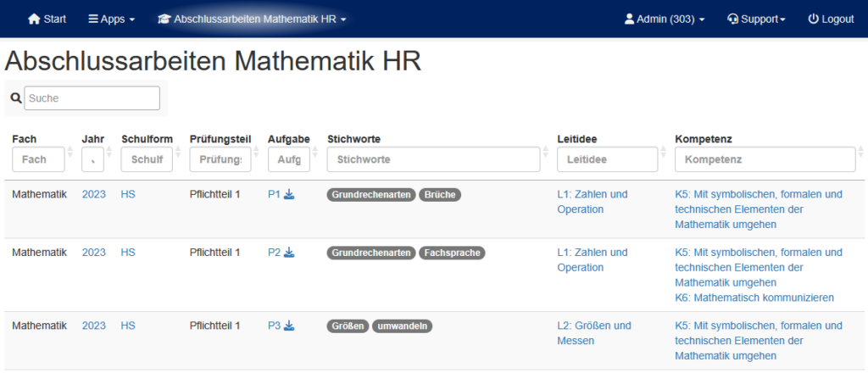Click HS link in P3 row
Viewport: 868px width, 373px height.
[128, 326]
